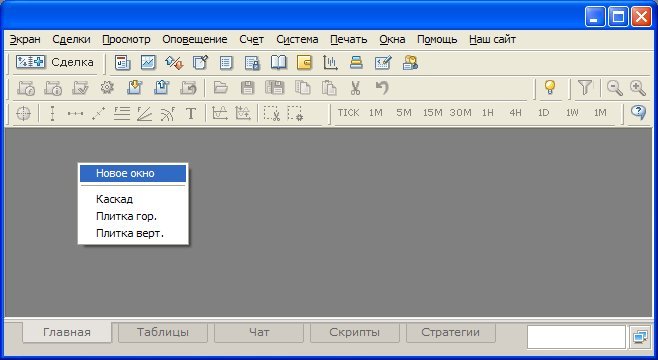
Task: Open the gear settings icon
Action: pyautogui.click(x=107, y=88)
